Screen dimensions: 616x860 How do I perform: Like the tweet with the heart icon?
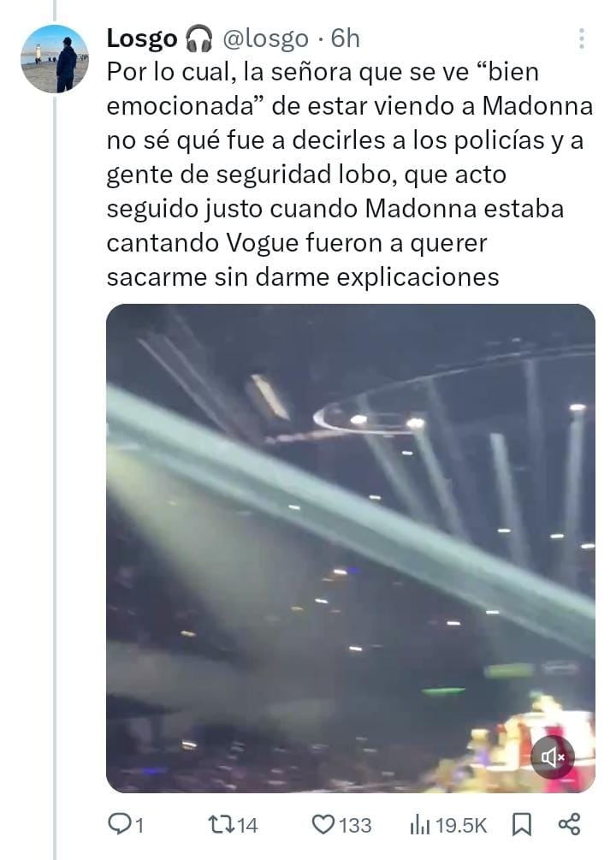click(x=323, y=824)
